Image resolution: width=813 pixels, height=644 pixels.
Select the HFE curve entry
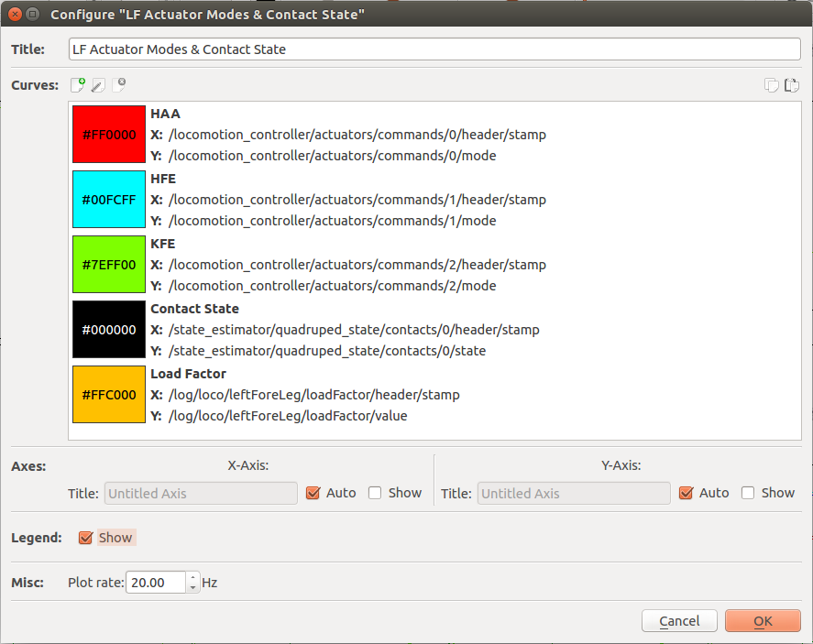click(x=367, y=200)
